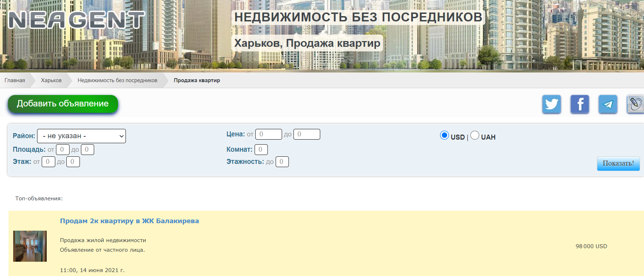Viewport: 644px width, 276px height.
Task: Click the LiveJournal pencil share icon
Action: coord(635,104)
